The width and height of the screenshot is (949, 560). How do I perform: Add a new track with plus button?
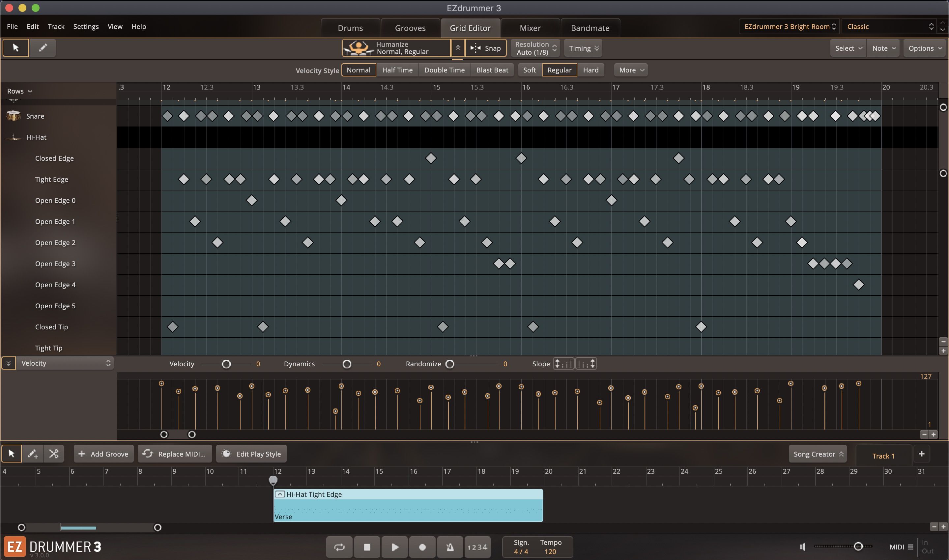(x=921, y=454)
